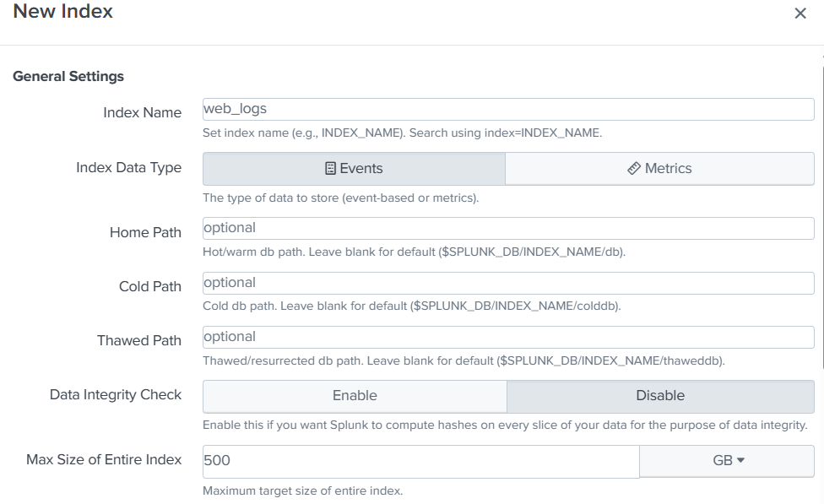Viewport: 824px width, 504px height.
Task: Click the Index Data Type label
Action: (128, 168)
